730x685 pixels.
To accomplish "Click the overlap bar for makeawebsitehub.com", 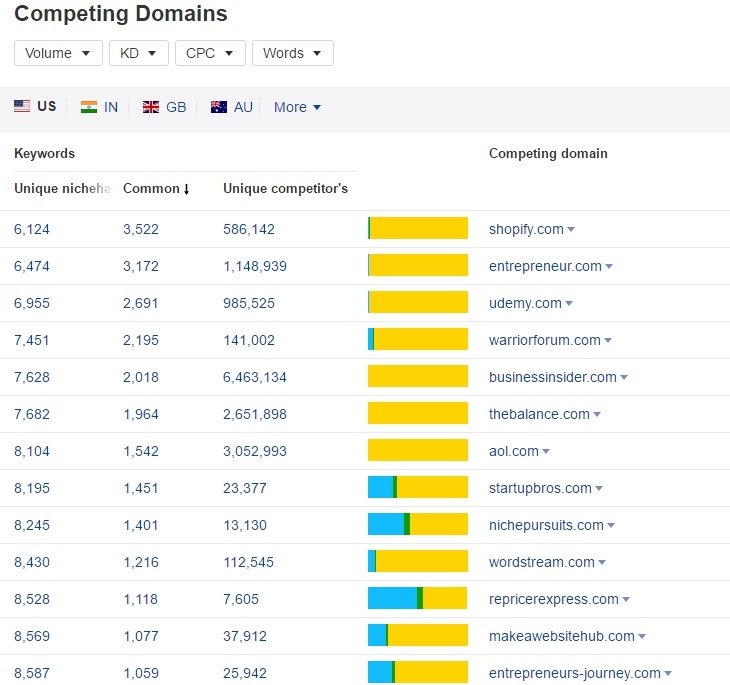I will pos(418,635).
